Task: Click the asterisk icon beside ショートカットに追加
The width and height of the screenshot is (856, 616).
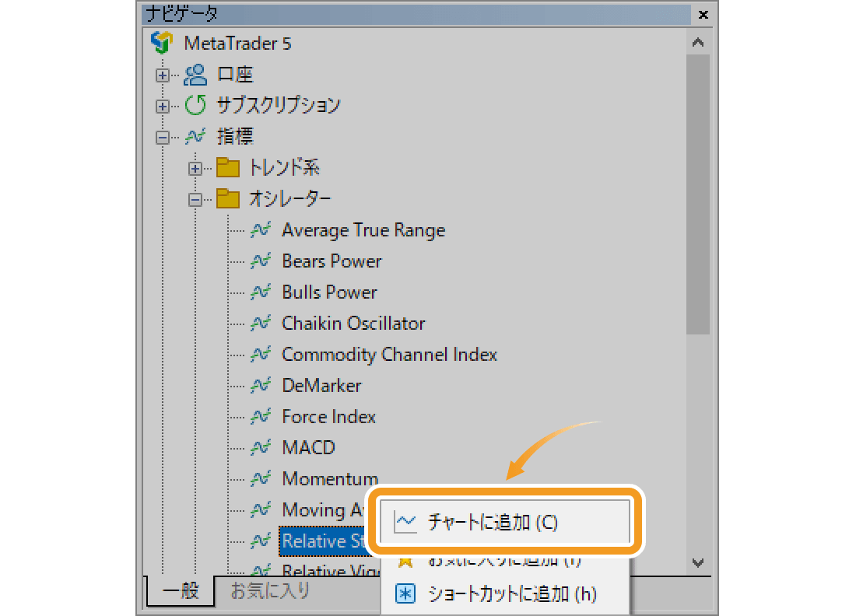Action: [405, 593]
